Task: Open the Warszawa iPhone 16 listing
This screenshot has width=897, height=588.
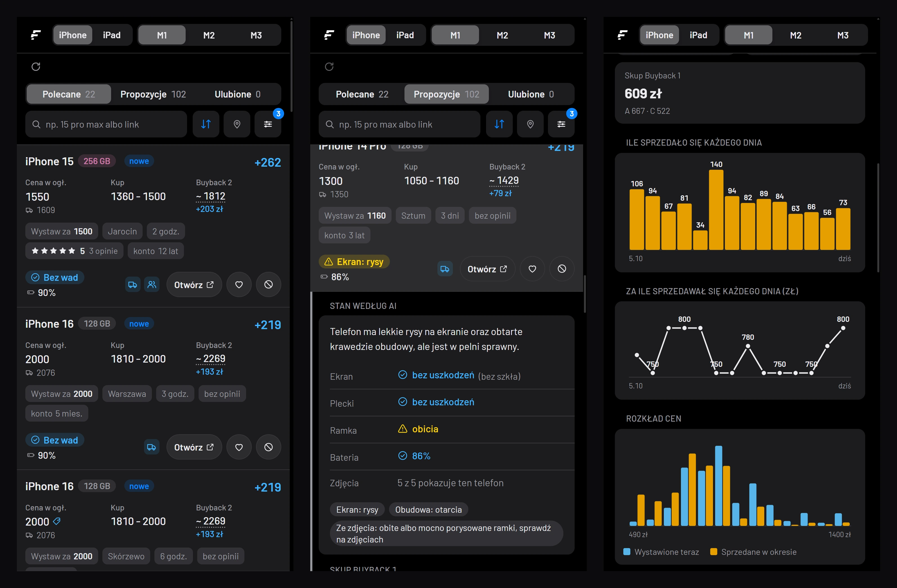Action: pyautogui.click(x=194, y=447)
